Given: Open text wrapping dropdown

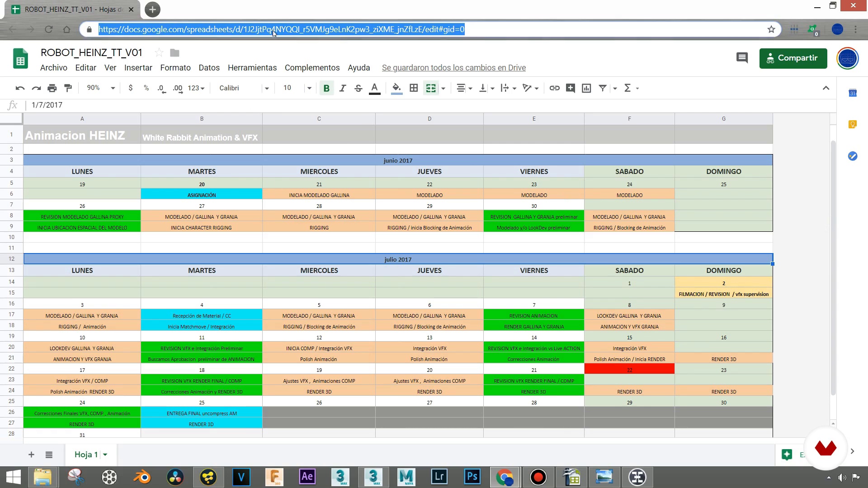Looking at the screenshot, I should (509, 88).
